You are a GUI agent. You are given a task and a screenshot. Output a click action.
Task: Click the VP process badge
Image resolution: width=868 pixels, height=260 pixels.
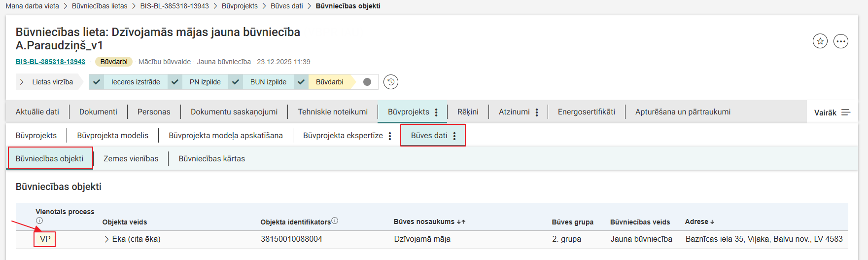point(45,239)
